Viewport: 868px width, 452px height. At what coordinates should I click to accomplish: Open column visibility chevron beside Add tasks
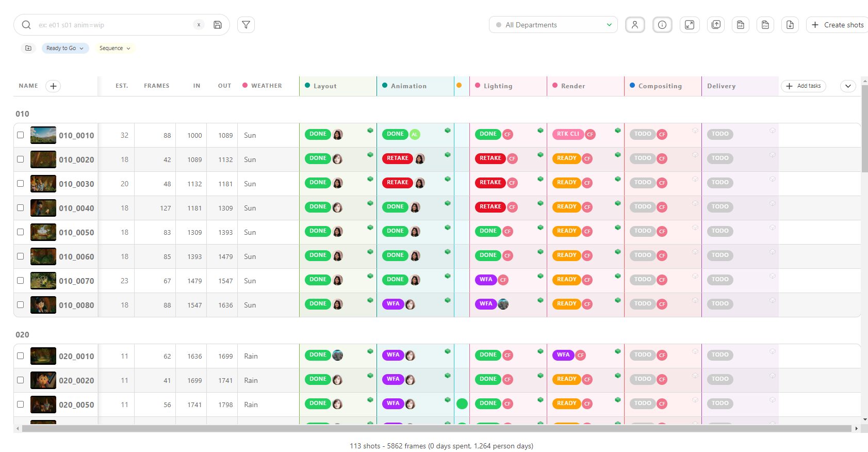pyautogui.click(x=848, y=86)
